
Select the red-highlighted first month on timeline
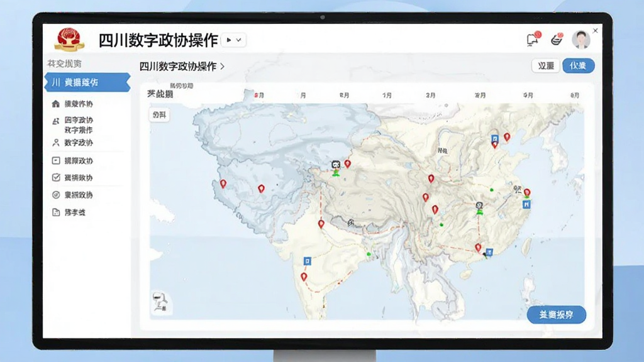pos(258,96)
